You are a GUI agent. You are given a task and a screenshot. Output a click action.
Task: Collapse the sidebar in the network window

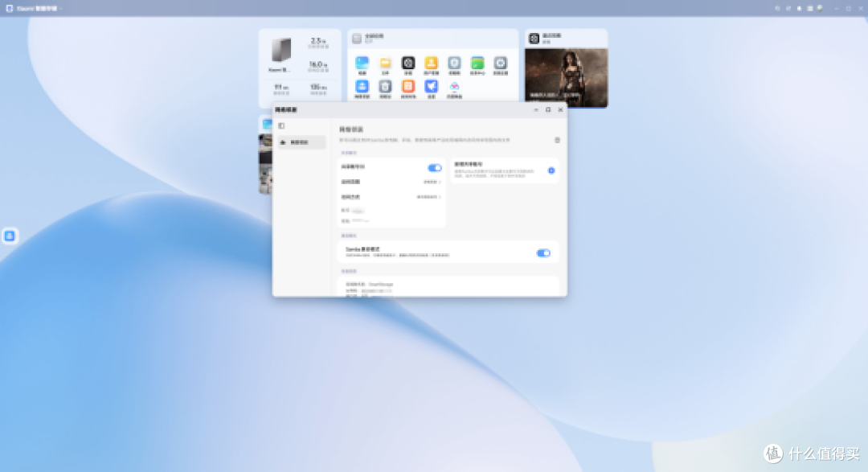click(282, 125)
